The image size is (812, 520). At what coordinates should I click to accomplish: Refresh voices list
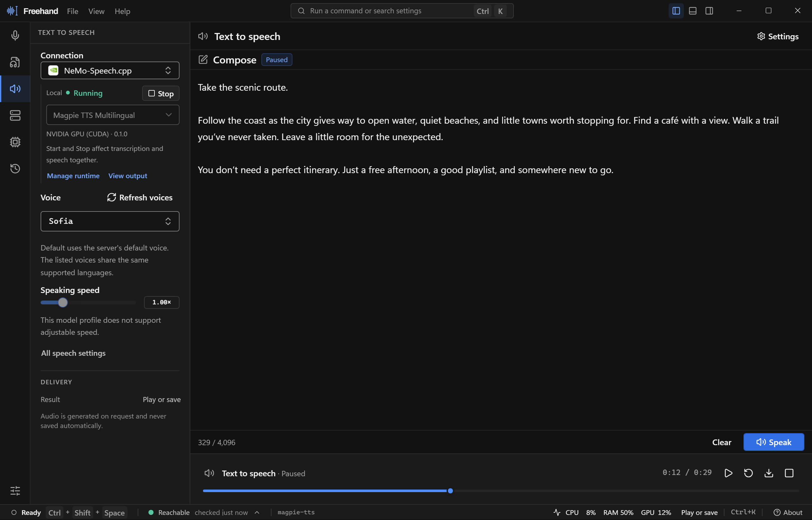coord(140,197)
